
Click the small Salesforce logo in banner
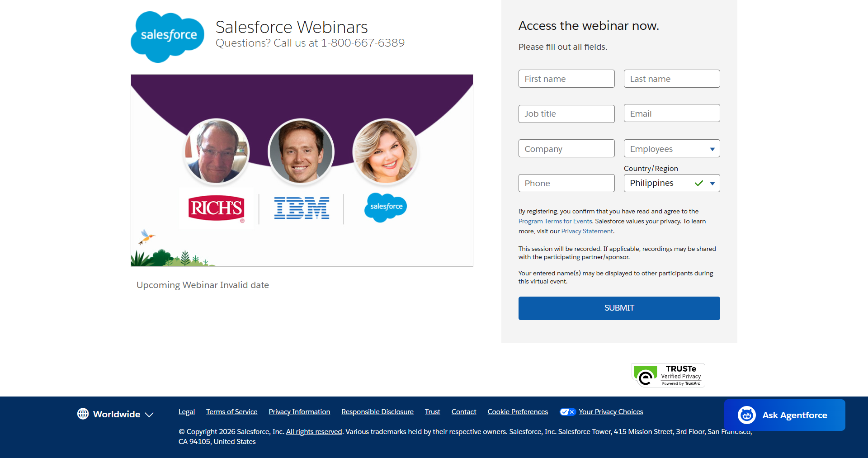click(x=386, y=207)
